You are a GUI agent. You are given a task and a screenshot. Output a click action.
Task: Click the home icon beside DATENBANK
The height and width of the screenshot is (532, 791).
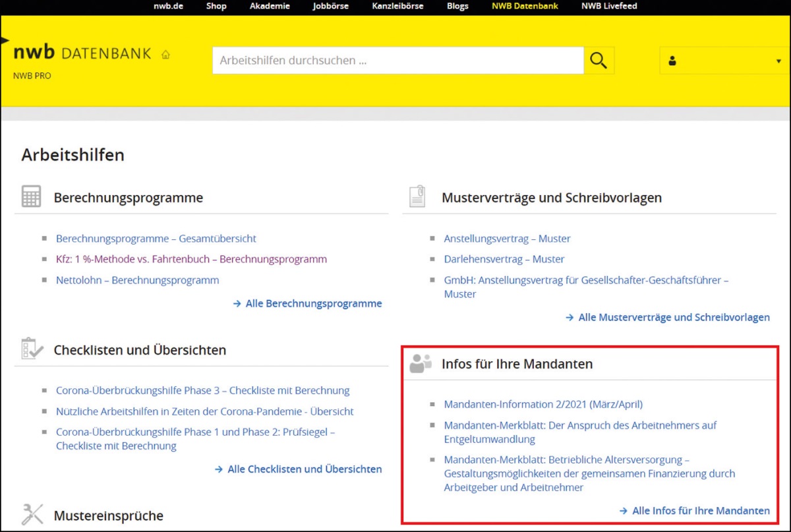165,55
